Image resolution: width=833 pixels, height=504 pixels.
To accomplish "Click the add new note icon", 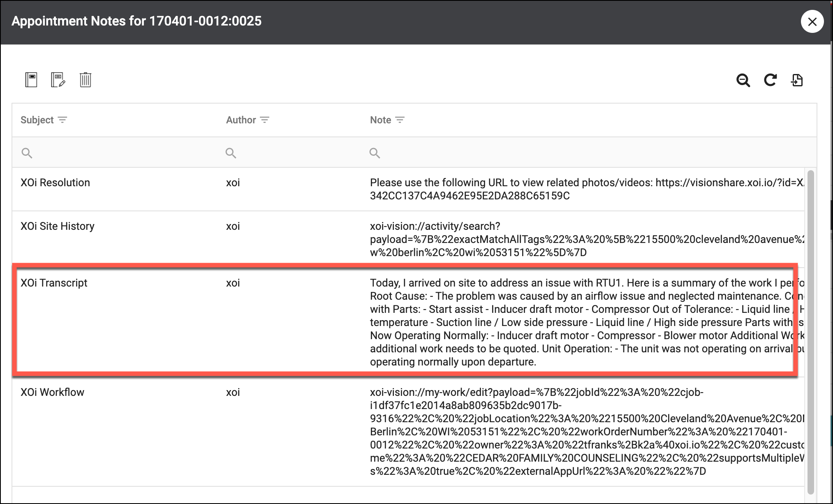I will tap(31, 80).
